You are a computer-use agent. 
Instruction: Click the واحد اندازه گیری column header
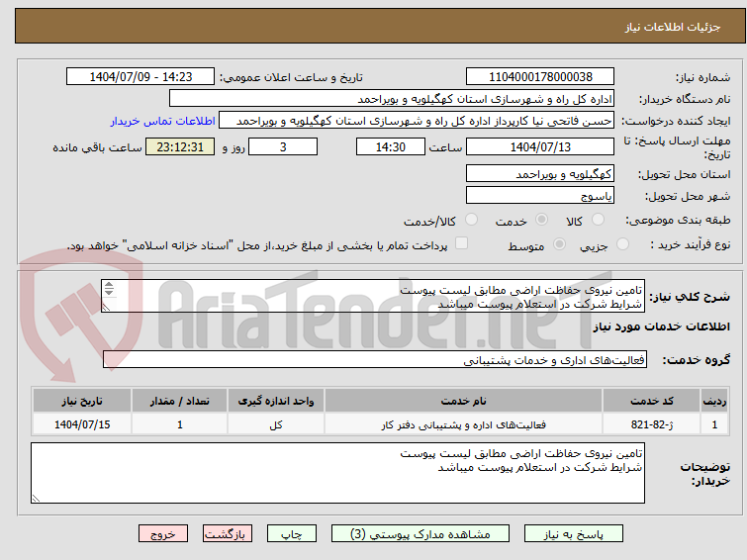coord(276,401)
